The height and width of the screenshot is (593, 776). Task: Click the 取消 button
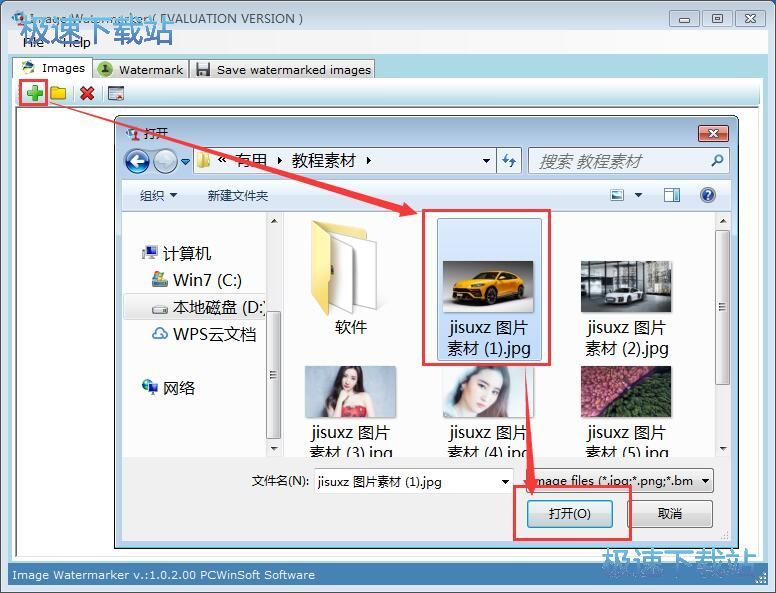[x=670, y=514]
